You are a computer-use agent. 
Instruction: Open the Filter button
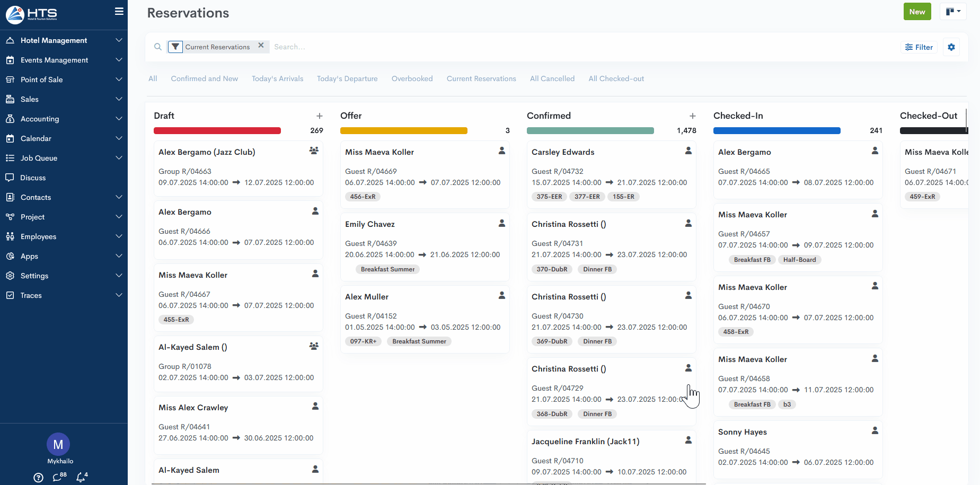(919, 47)
